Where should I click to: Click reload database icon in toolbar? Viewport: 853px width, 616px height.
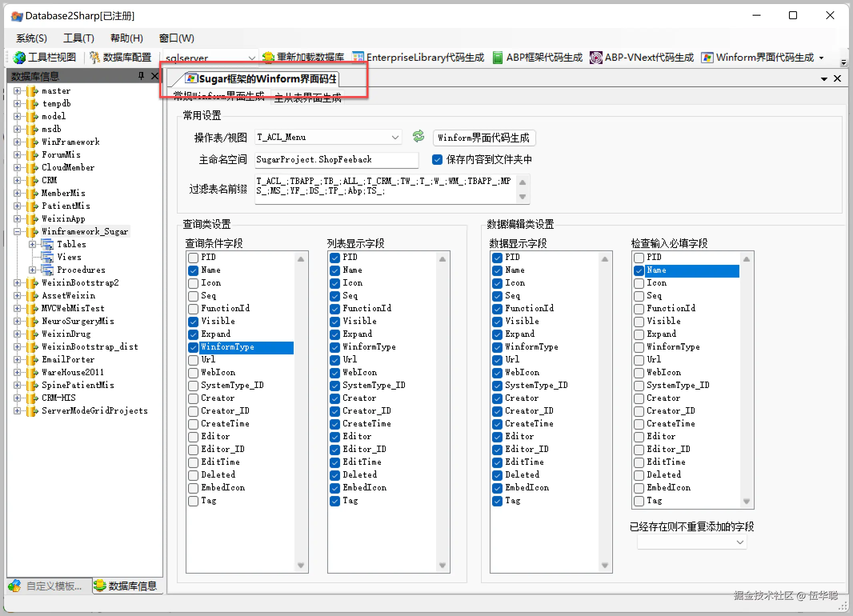[268, 57]
